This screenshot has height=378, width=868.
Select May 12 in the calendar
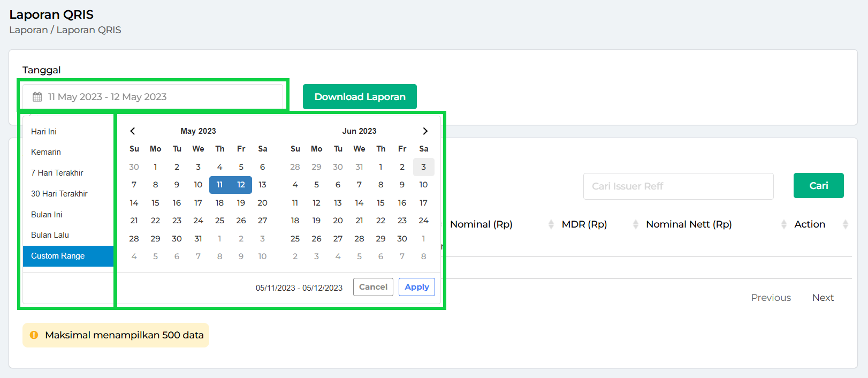241,185
